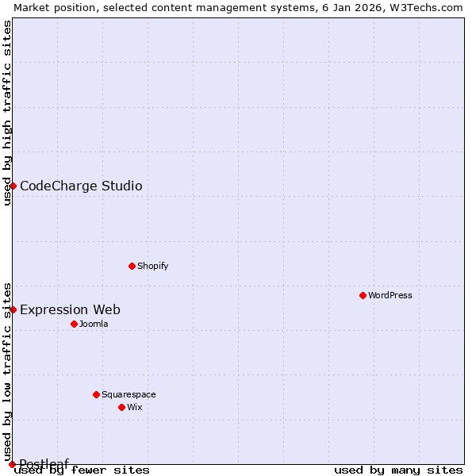
Task: Click the Joomla red data point
Action: click(x=74, y=324)
